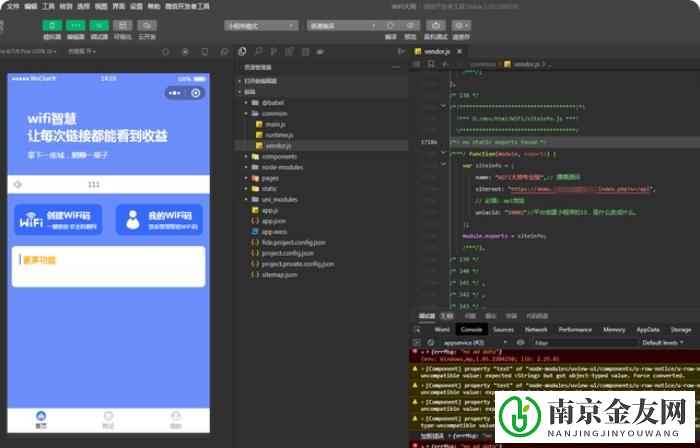Click the real device debugging icon
The image size is (700, 448).
click(439, 25)
